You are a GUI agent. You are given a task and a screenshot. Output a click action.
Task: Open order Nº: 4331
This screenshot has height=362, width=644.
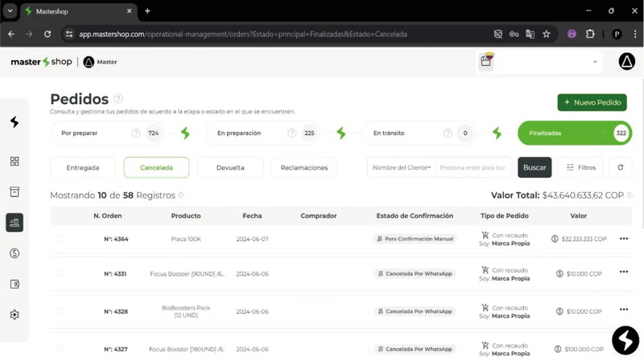click(115, 274)
